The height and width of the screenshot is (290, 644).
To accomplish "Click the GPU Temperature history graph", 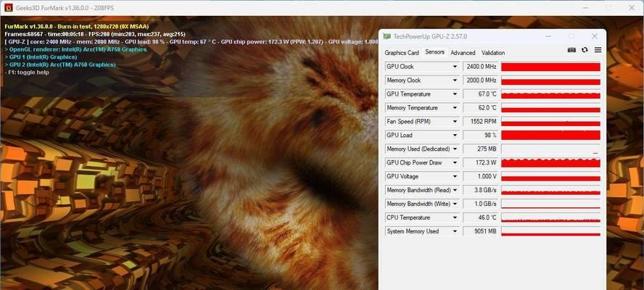I will click(550, 94).
